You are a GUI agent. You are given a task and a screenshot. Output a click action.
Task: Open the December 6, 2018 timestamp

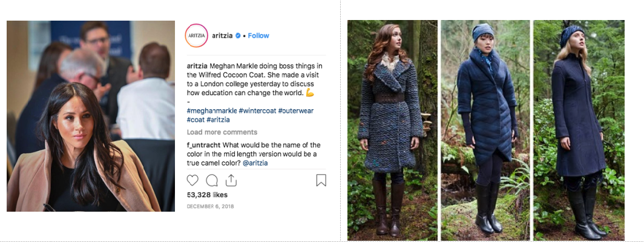pos(210,206)
